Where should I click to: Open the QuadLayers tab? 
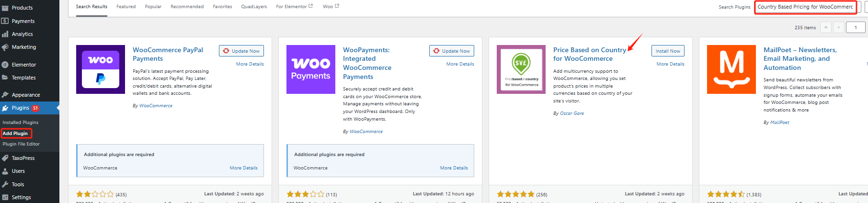click(254, 7)
